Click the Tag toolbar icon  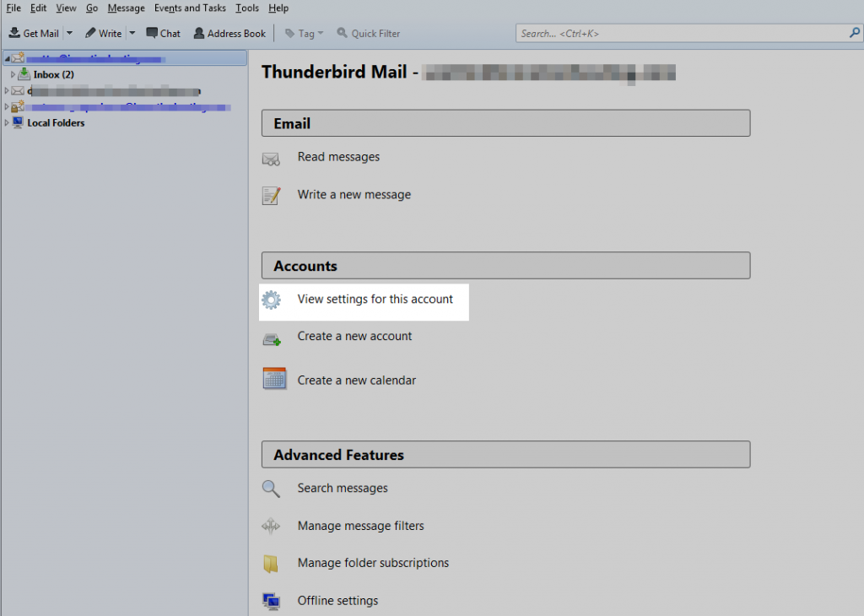300,33
